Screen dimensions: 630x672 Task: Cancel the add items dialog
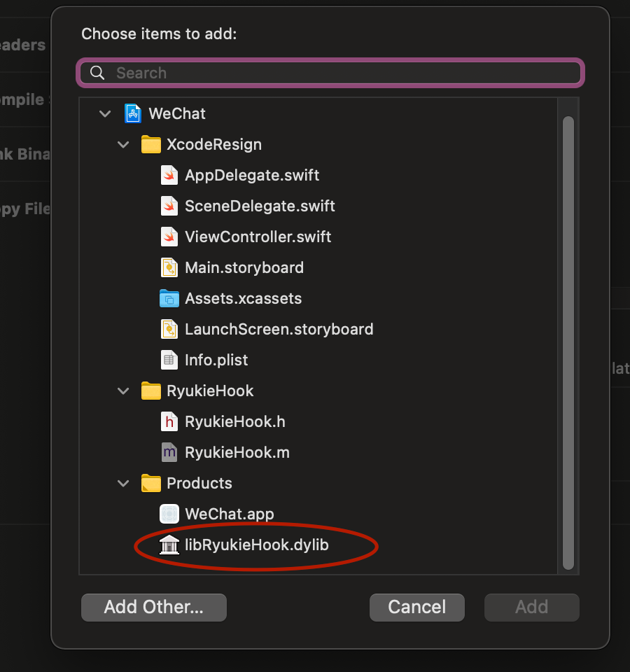tap(417, 608)
